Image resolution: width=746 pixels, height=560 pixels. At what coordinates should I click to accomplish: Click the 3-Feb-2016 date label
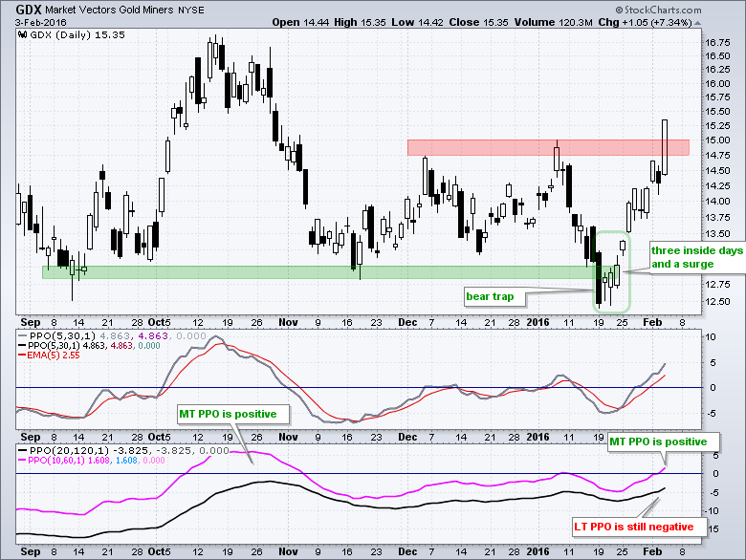[x=40, y=23]
